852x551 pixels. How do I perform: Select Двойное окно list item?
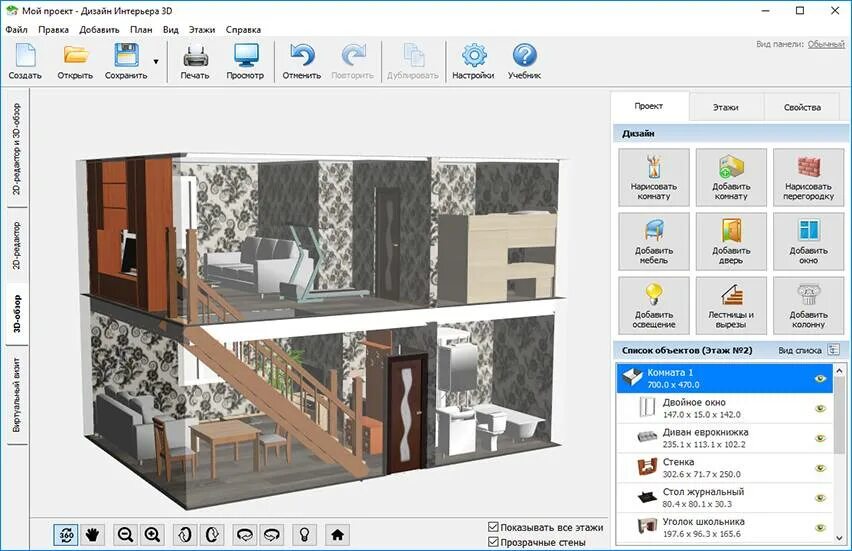click(x=725, y=408)
